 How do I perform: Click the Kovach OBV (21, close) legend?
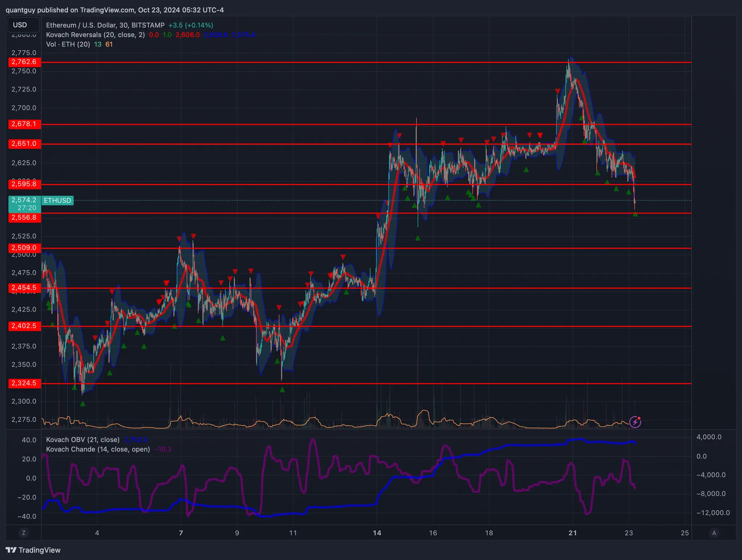(x=83, y=439)
